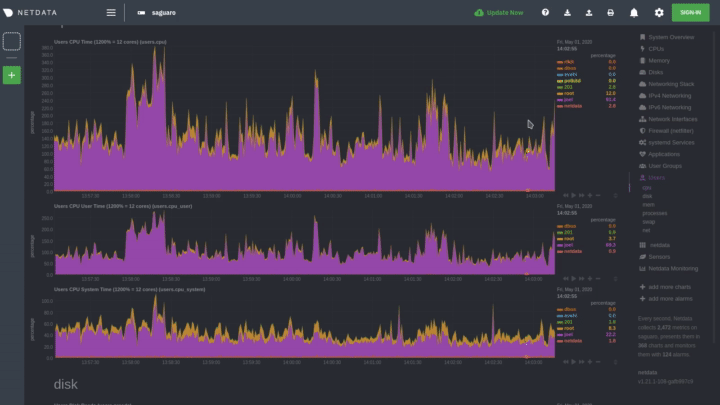Open the help question-mark icon
720x405 pixels.
click(545, 12)
